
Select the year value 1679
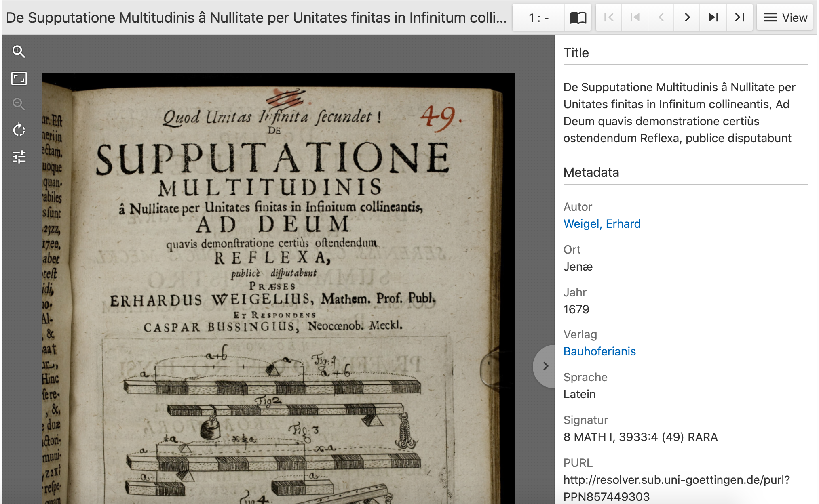pyautogui.click(x=576, y=309)
